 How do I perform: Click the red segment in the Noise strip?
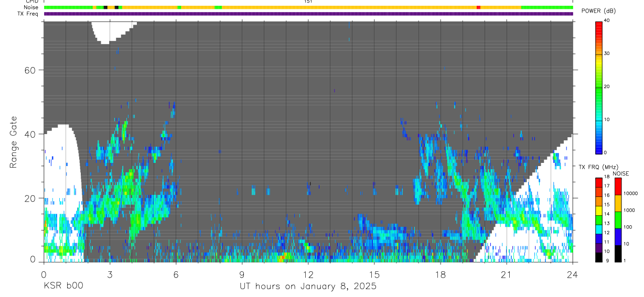click(x=478, y=7)
